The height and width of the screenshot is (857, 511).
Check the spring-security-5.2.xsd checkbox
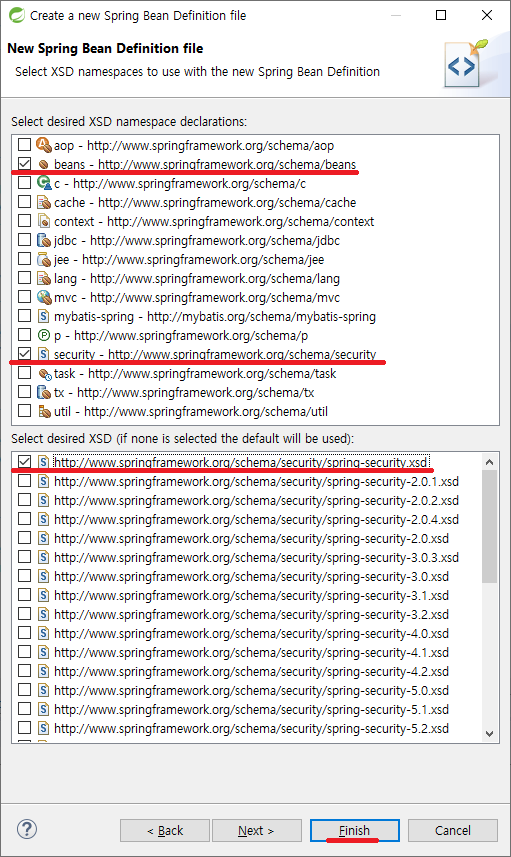point(24,728)
